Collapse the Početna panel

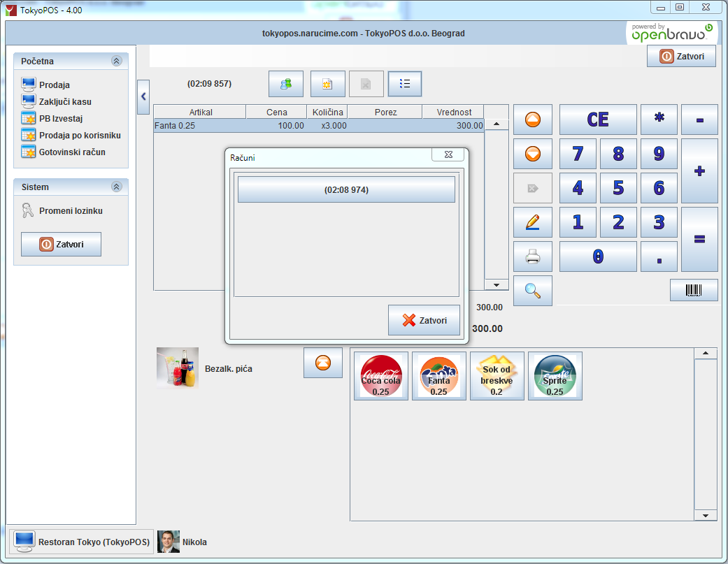[x=117, y=61]
